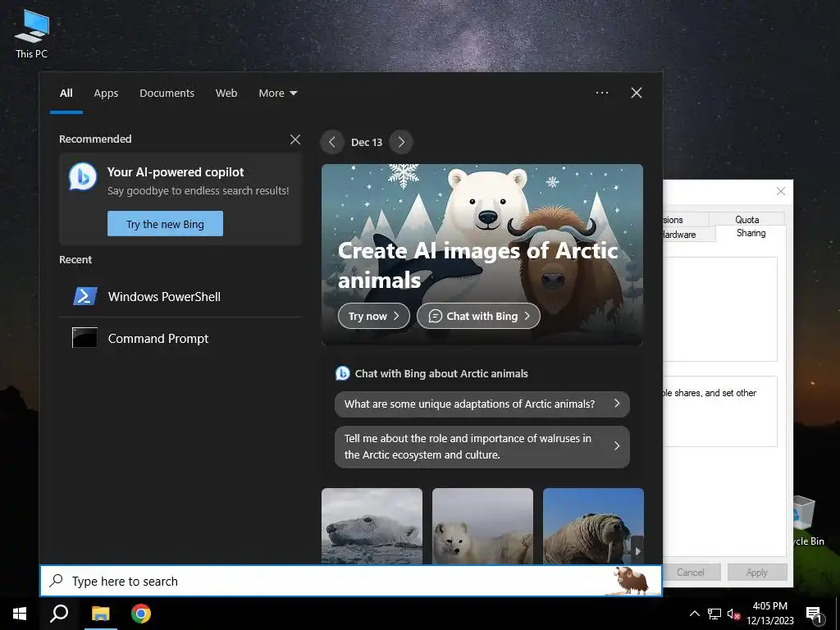
Task: Click Apply in properties dialog
Action: [x=757, y=572]
